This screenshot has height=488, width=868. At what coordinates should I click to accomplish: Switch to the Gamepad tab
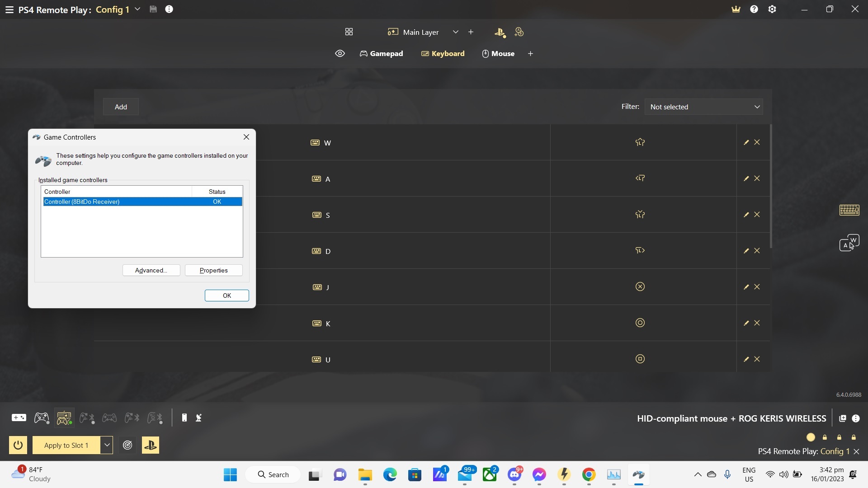(381, 54)
